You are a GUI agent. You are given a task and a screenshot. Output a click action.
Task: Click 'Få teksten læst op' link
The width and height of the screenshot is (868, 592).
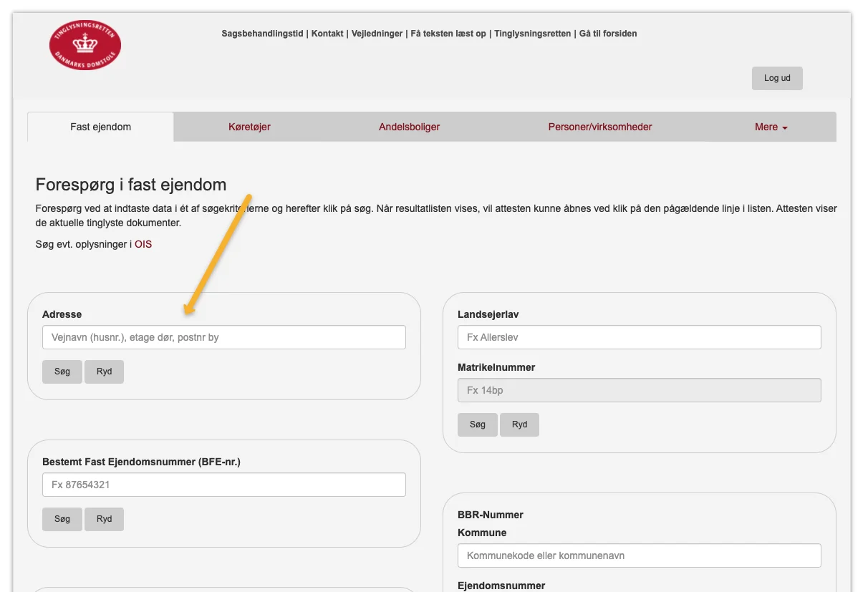pos(448,34)
